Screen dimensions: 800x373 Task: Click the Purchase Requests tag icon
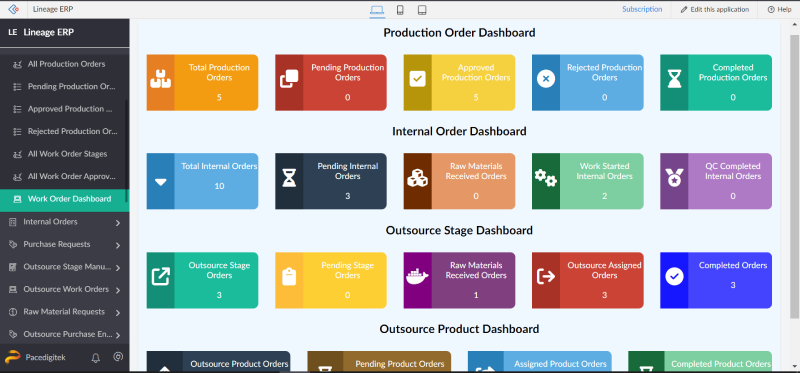coord(13,244)
